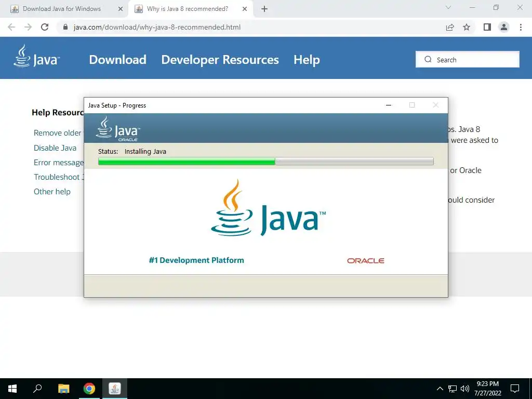Click the browser back arrow
Image resolution: width=532 pixels, height=399 pixels.
[11, 27]
